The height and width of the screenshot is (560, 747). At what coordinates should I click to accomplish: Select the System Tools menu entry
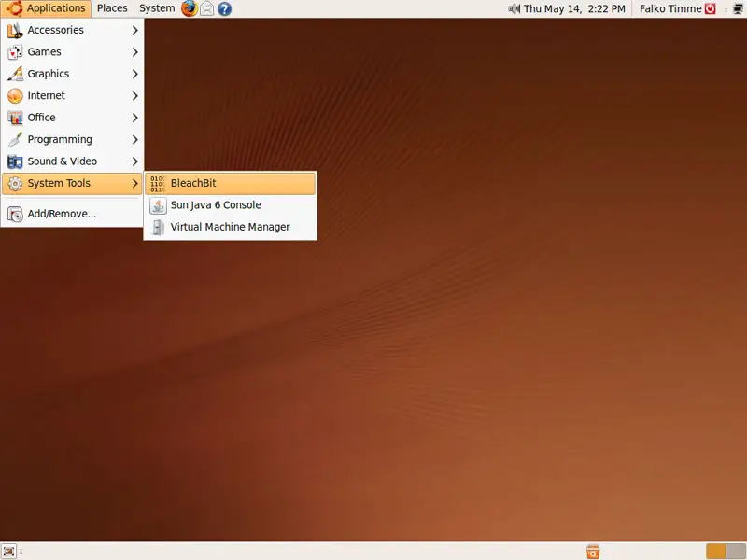pos(73,183)
